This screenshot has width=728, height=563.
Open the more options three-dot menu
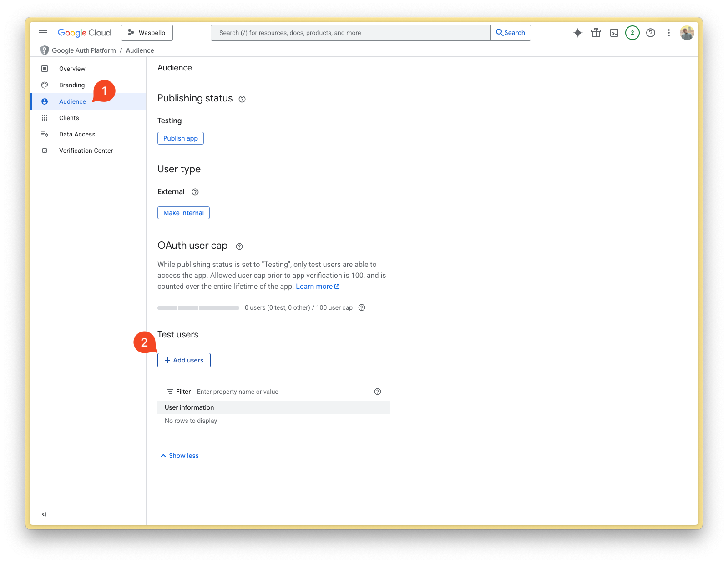point(669,32)
